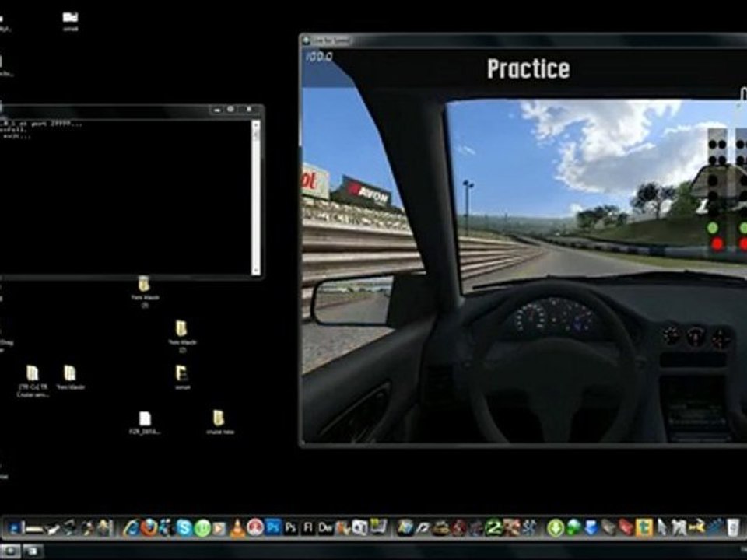The image size is (747, 560).
Task: Open the green globe dock icon
Action: (573, 527)
